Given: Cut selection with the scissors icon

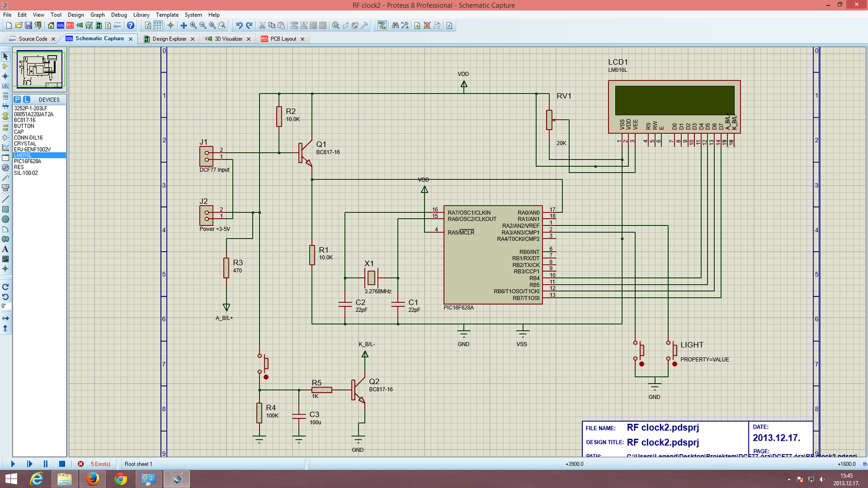Looking at the screenshot, I should (262, 26).
